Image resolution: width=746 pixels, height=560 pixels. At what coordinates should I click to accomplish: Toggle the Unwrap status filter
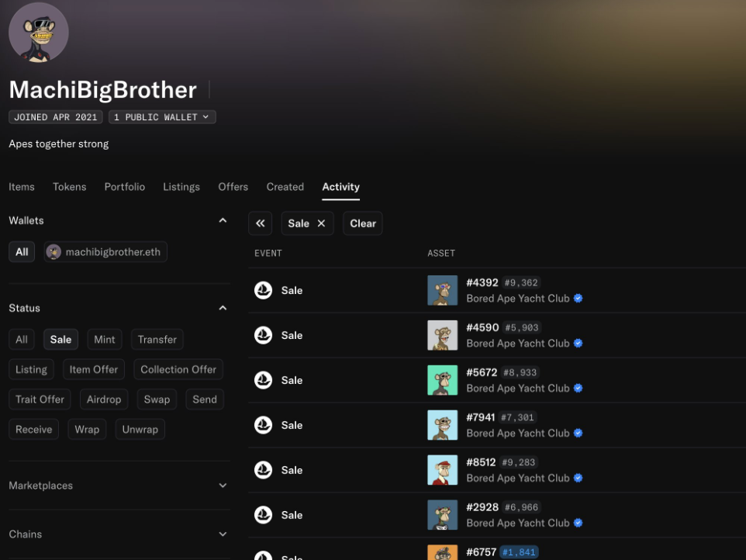pyautogui.click(x=140, y=429)
